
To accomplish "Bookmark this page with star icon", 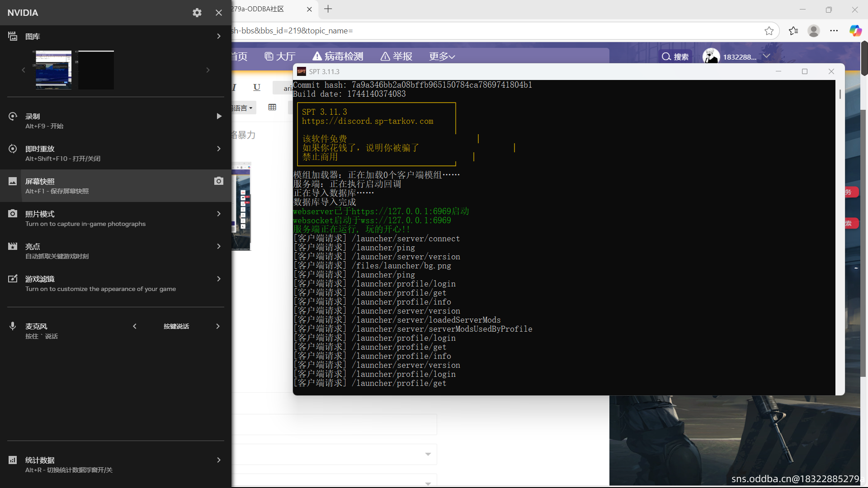I will tap(769, 31).
